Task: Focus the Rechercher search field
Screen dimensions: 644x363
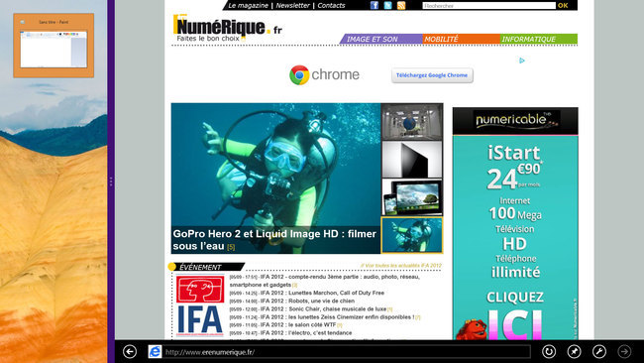Action: click(x=488, y=5)
